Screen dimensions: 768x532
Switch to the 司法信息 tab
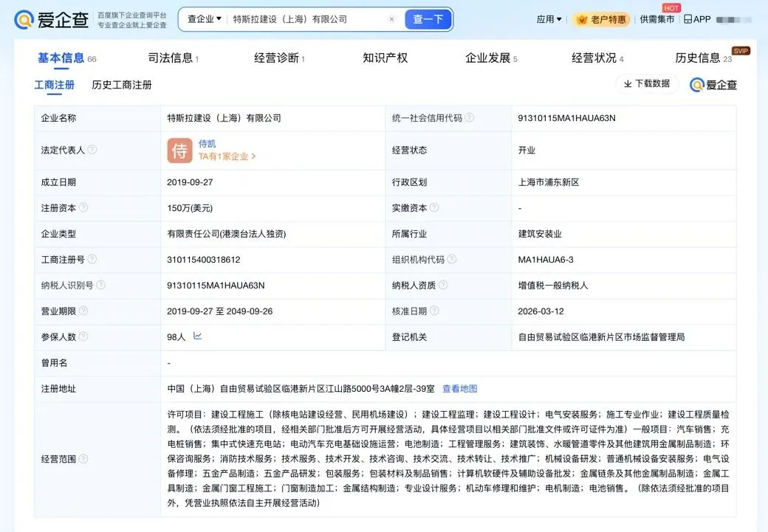tap(174, 58)
